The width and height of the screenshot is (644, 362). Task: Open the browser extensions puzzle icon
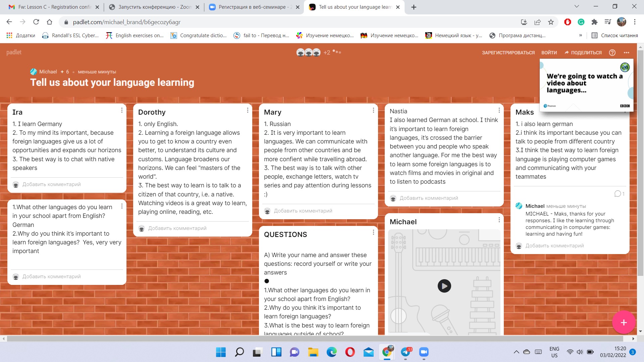pyautogui.click(x=594, y=22)
